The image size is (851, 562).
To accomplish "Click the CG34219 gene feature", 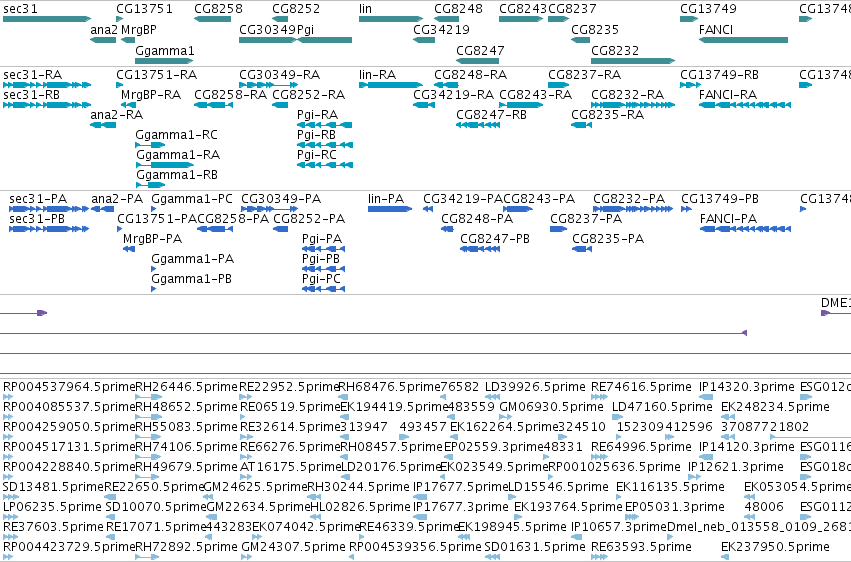I will (423, 40).
